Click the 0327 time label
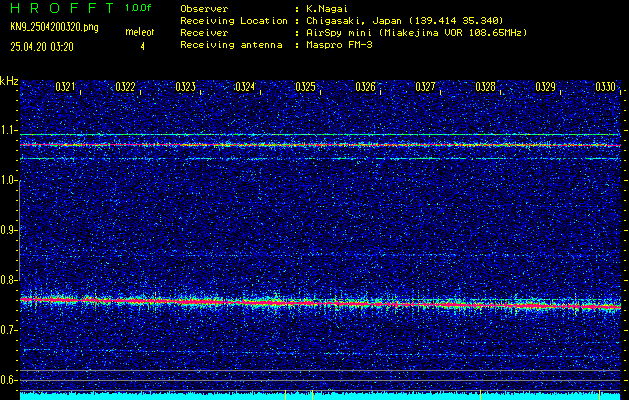629x400 pixels. 425,87
